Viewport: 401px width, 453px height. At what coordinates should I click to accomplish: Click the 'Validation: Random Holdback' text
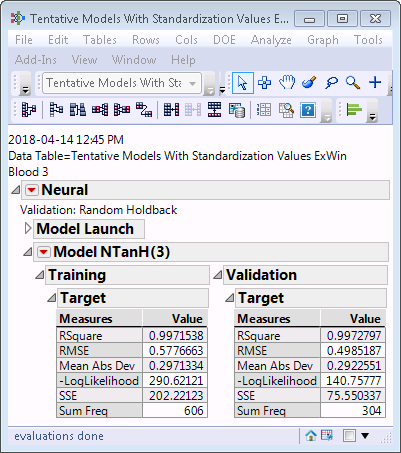click(x=99, y=210)
